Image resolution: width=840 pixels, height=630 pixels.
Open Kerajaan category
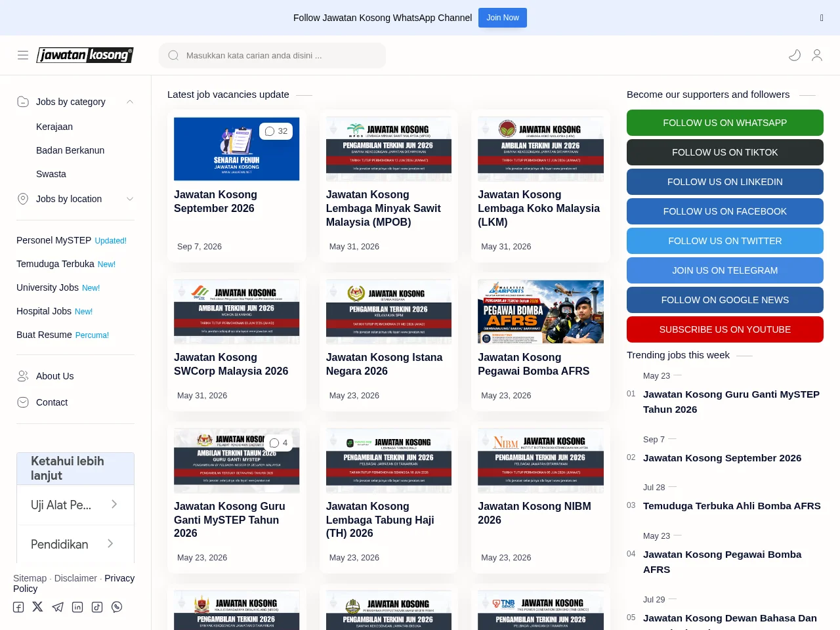(54, 127)
